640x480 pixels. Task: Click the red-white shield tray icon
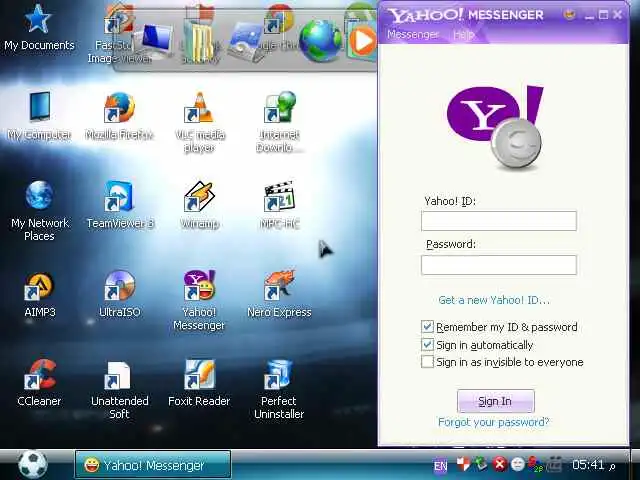(463, 464)
